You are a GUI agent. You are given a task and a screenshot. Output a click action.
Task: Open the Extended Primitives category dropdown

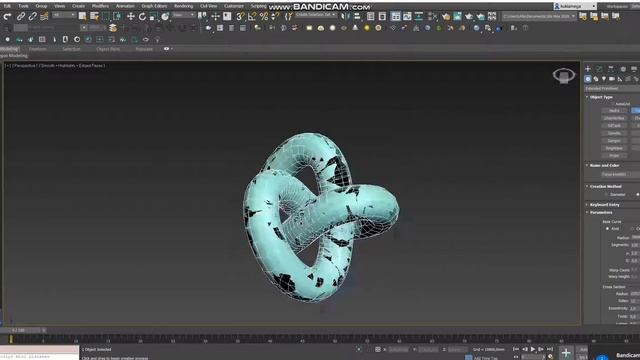(612, 89)
